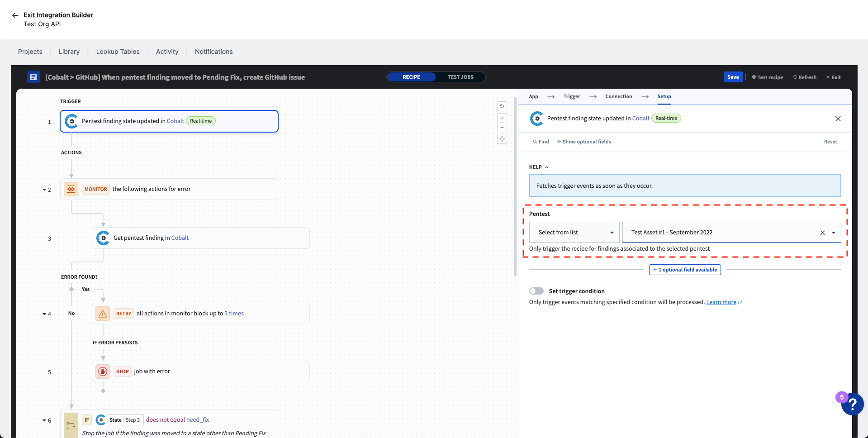The height and width of the screenshot is (438, 868).
Task: Collapse step 2 monitor block arrow
Action: click(44, 190)
